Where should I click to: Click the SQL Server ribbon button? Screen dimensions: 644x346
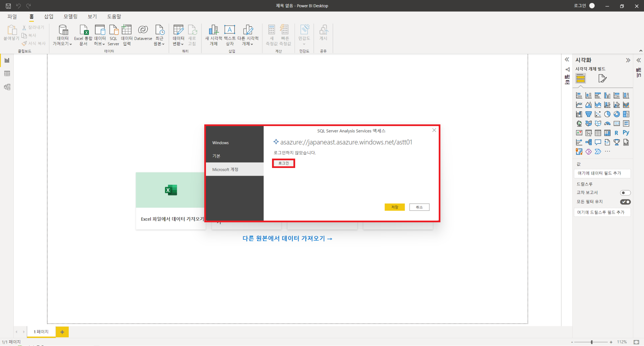(113, 35)
